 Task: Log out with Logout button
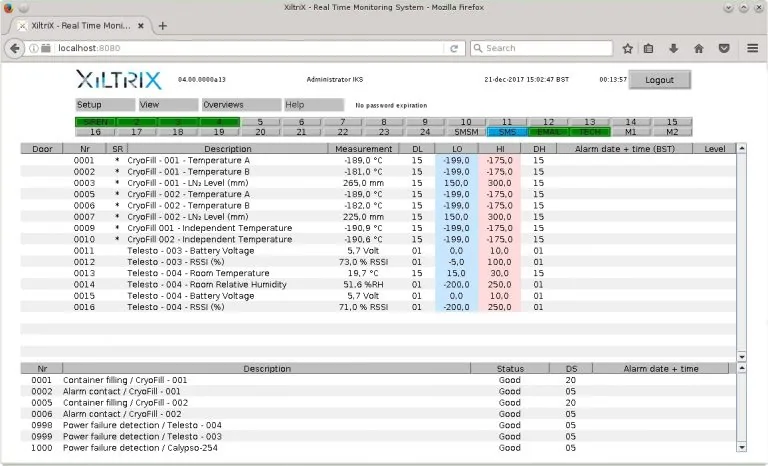pos(659,80)
